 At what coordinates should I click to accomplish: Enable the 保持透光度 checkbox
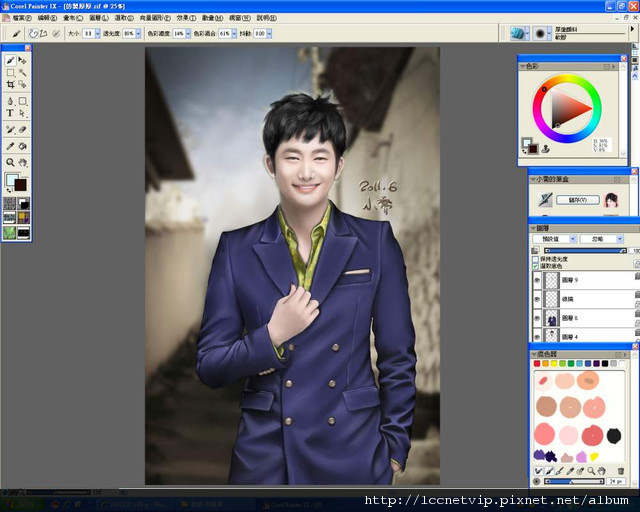535,259
